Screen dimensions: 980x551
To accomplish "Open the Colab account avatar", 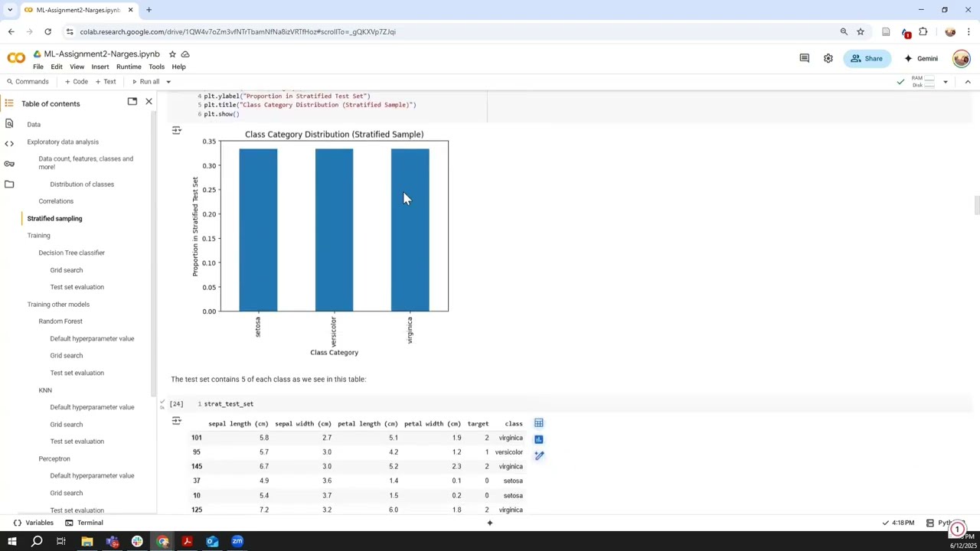I will (x=962, y=58).
